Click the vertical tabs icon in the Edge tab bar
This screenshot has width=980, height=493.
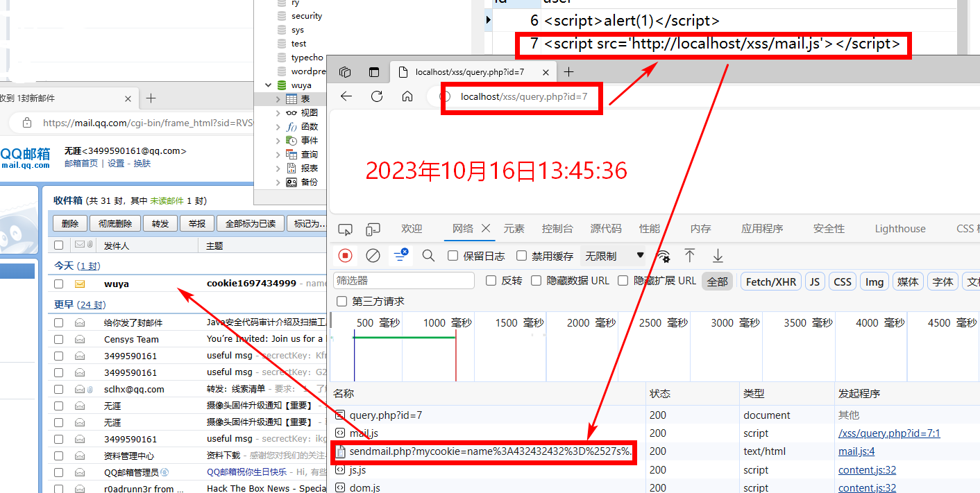pyautogui.click(x=374, y=71)
